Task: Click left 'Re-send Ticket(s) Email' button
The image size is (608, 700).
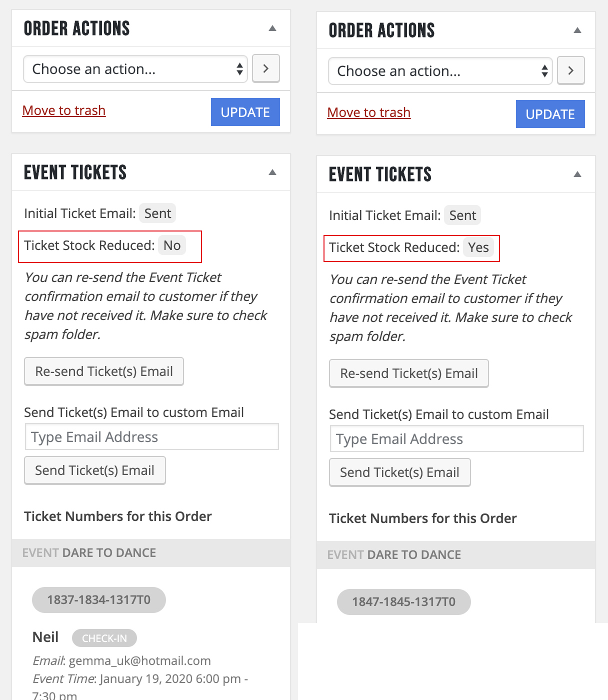Action: pos(104,371)
